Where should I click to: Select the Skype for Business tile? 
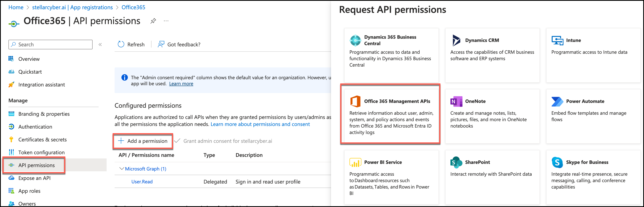pos(593,177)
